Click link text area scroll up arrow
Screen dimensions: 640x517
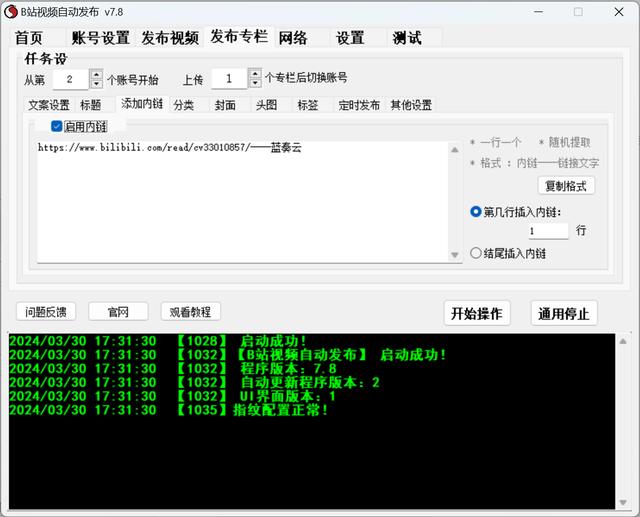[455, 150]
